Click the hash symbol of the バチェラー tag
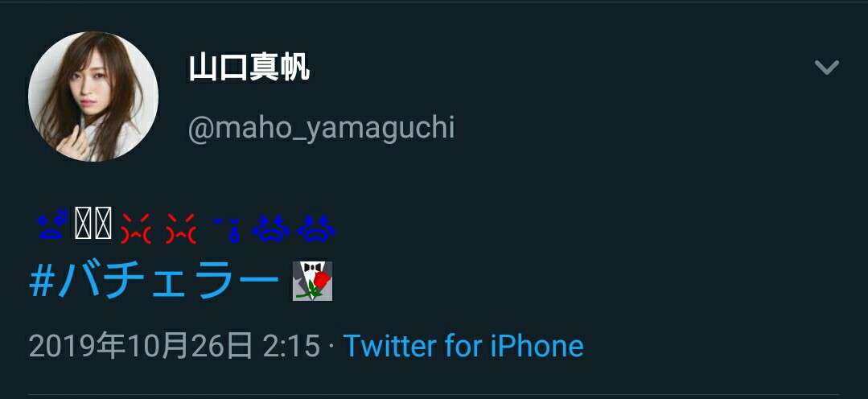The height and width of the screenshot is (399, 868). pos(40,282)
